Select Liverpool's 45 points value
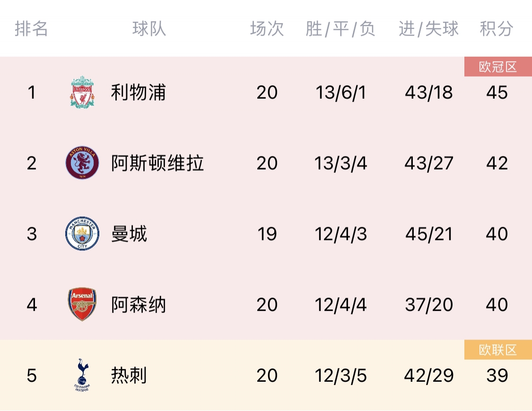 pos(497,93)
